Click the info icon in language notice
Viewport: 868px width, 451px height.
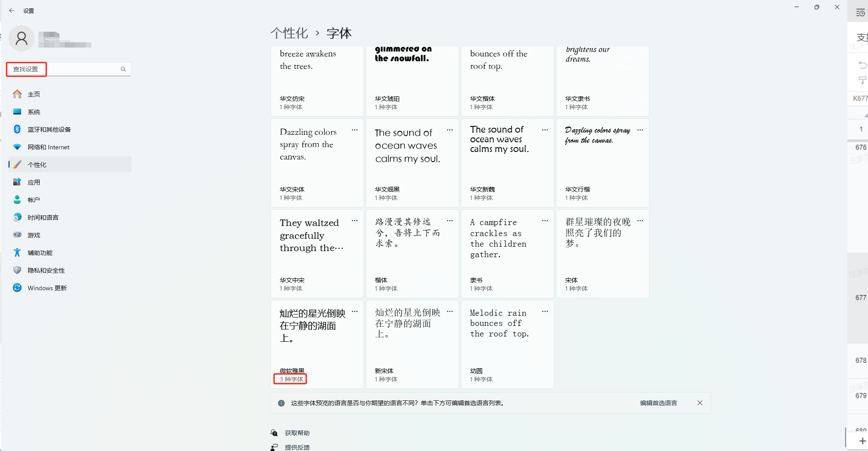pos(281,403)
